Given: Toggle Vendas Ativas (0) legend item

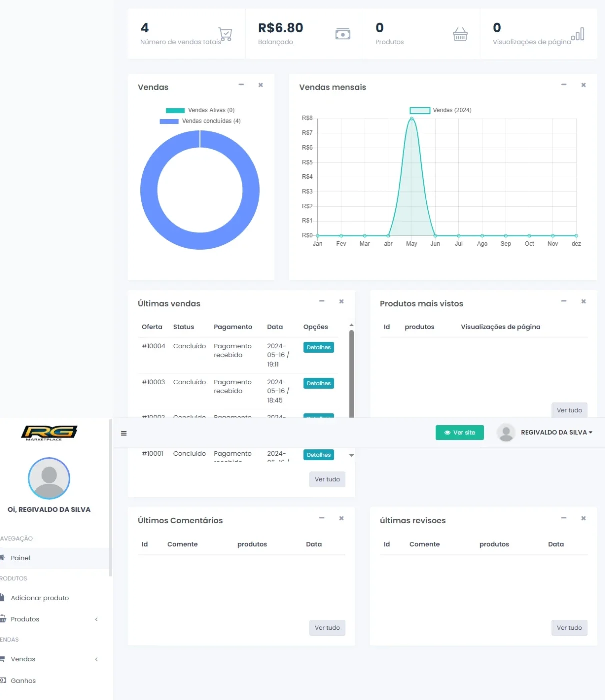Looking at the screenshot, I should point(200,110).
